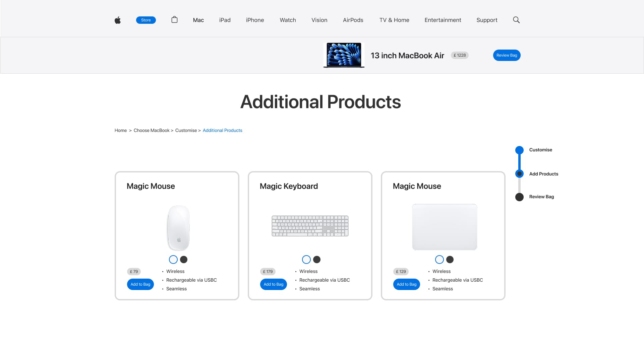Open the iPad menu item
This screenshot has width=644, height=362.
pyautogui.click(x=225, y=20)
